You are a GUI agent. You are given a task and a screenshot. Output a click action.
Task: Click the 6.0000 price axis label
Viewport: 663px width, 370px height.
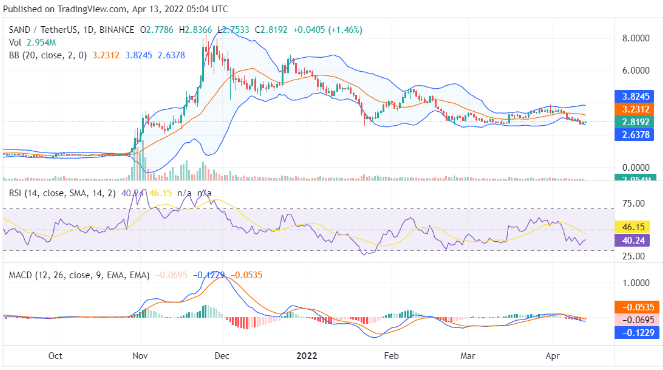(x=636, y=71)
